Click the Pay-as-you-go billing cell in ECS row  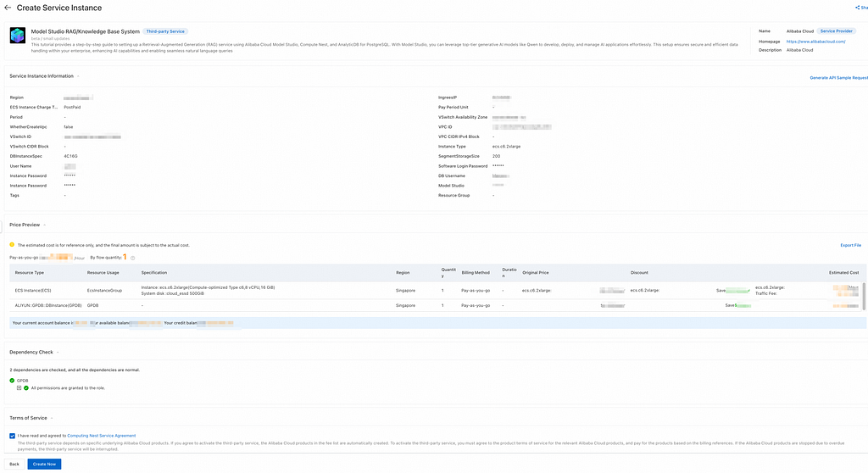click(476, 290)
